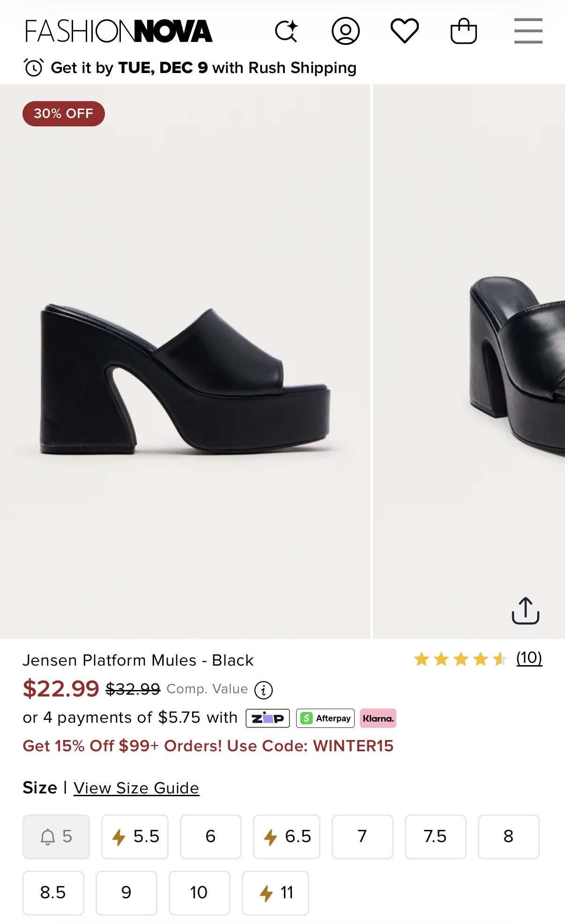Image resolution: width=565 pixels, height=924 pixels.
Task: Open the Zip payment badge
Action: pos(268,718)
